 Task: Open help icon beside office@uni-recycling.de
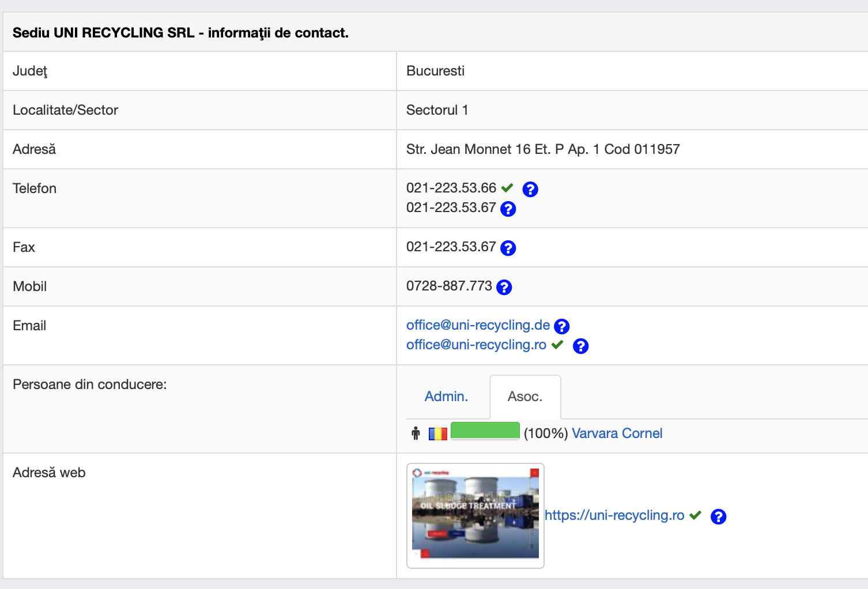coord(561,326)
